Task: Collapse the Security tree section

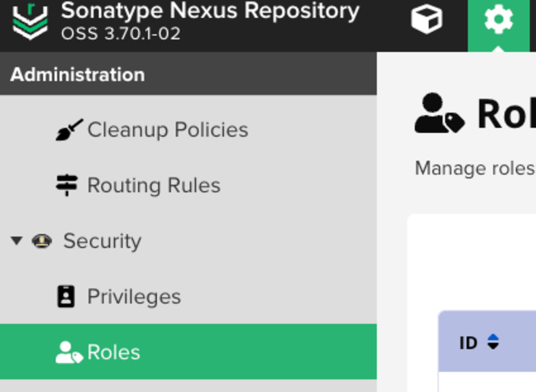Action: 16,241
